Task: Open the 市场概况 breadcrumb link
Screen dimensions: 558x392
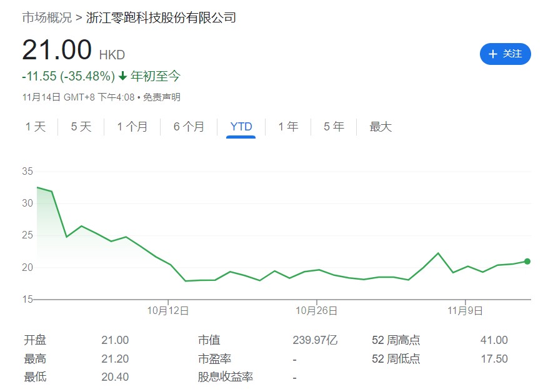Action: (47, 17)
